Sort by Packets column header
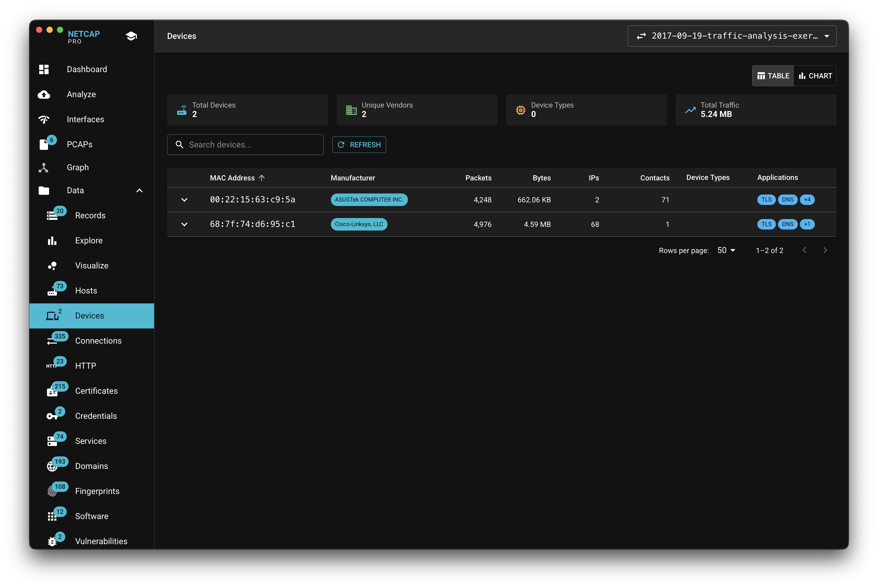878x588 pixels. [478, 178]
